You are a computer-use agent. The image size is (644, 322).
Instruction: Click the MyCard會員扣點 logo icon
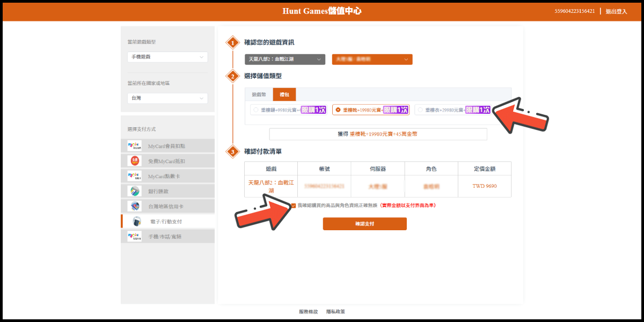click(134, 146)
